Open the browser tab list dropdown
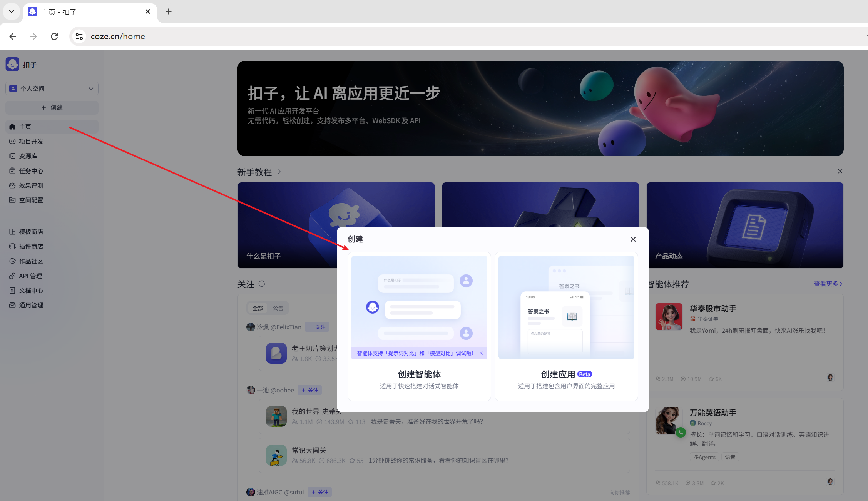The height and width of the screenshot is (501, 868). point(12,12)
